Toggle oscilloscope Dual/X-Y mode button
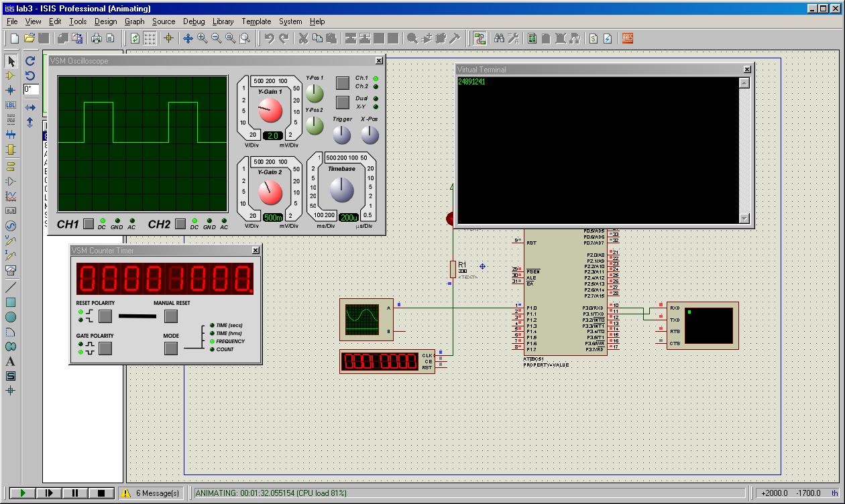 coord(343,103)
